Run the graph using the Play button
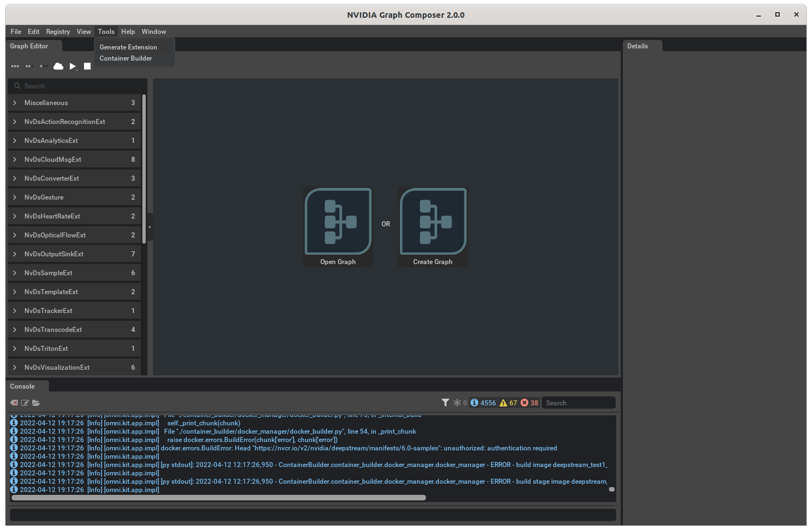 73,66
